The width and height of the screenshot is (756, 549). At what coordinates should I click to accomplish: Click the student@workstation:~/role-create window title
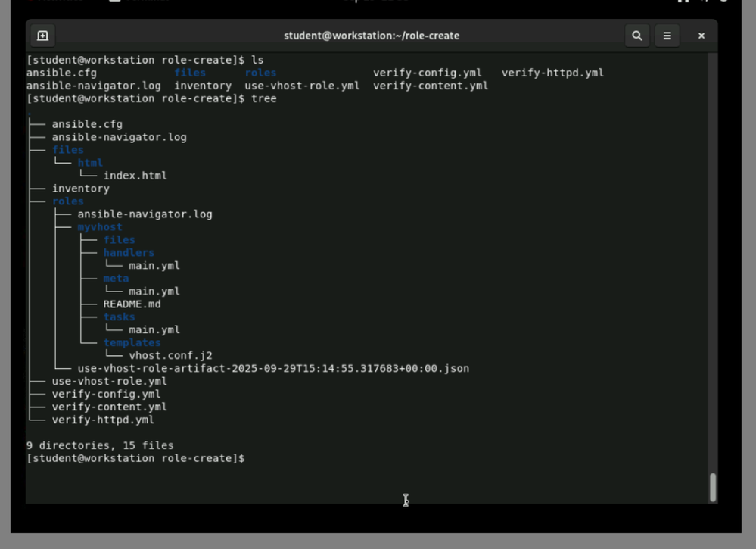(x=371, y=36)
